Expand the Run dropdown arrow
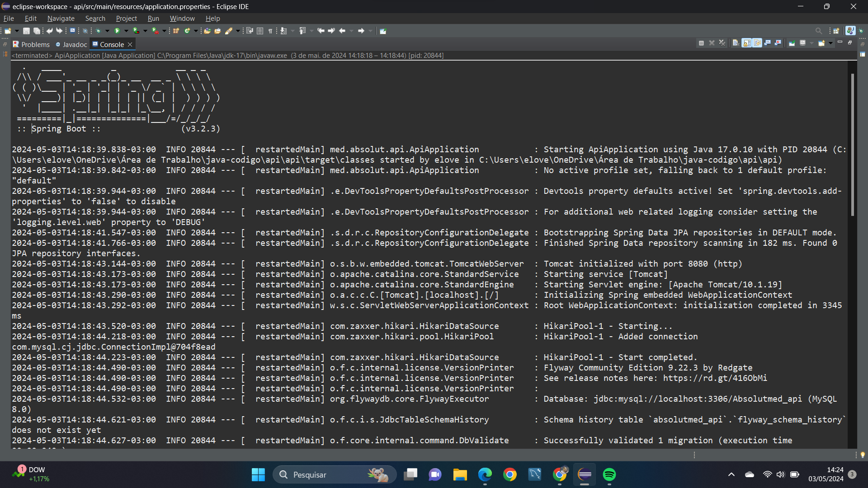868x488 pixels. tap(126, 31)
